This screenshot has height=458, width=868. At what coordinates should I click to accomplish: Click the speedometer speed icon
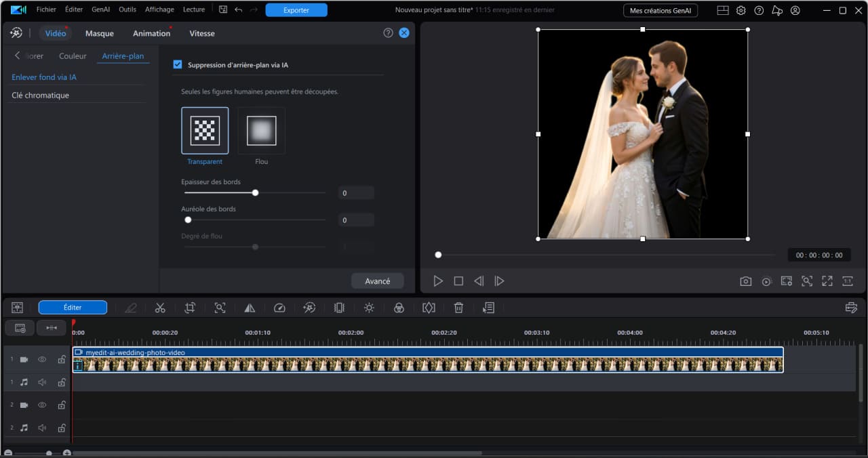(x=279, y=308)
